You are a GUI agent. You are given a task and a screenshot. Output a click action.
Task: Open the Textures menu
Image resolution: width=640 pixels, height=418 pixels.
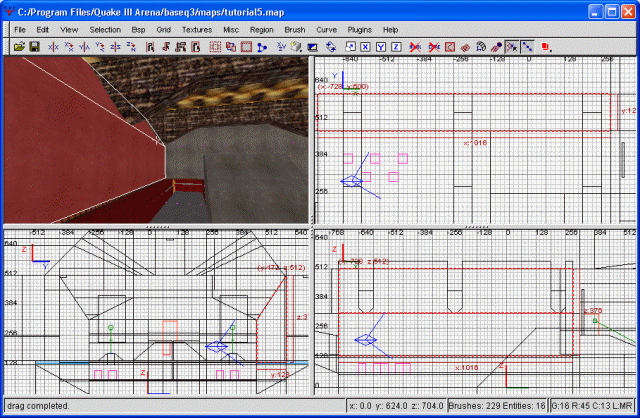197,30
